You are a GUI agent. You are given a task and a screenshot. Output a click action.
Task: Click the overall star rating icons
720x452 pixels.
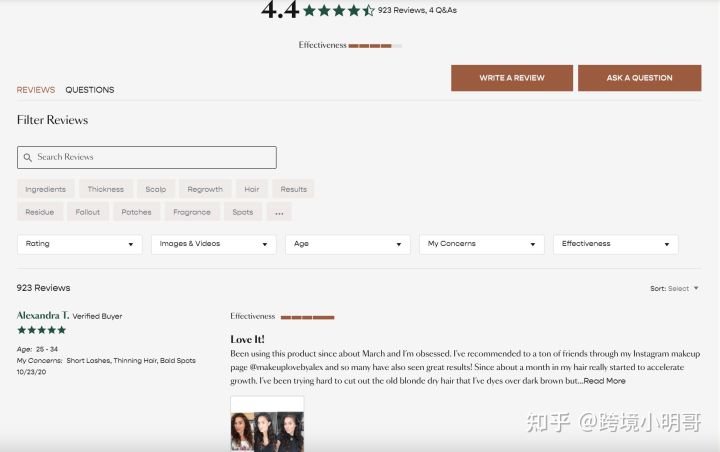(x=339, y=10)
